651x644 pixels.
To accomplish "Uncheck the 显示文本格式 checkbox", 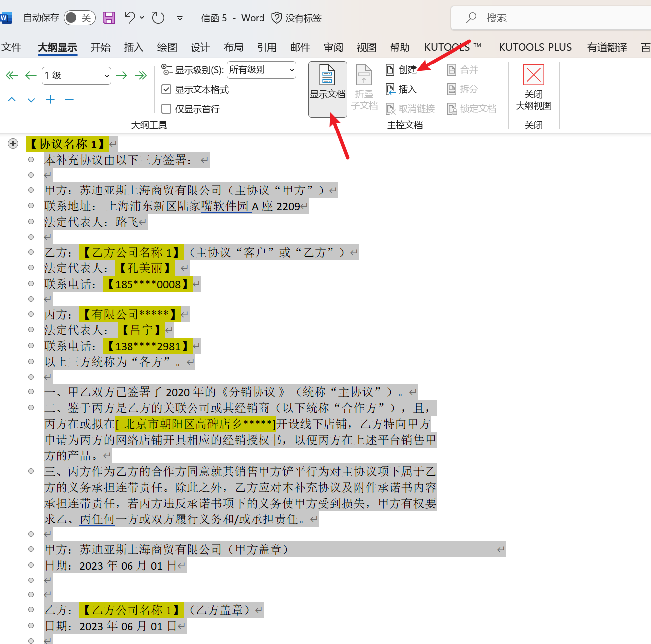I will coord(167,90).
